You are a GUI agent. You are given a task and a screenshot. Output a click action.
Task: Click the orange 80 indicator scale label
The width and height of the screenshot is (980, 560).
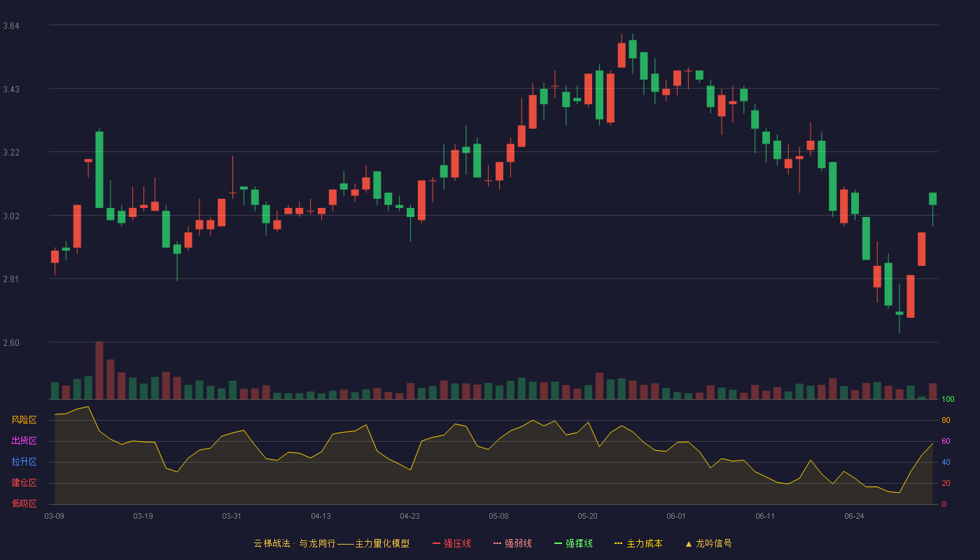(946, 421)
